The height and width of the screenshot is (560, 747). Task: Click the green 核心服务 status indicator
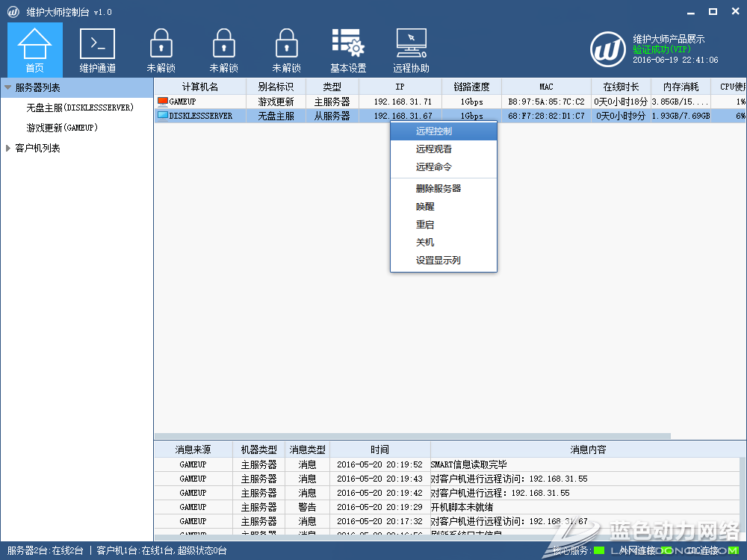599,551
